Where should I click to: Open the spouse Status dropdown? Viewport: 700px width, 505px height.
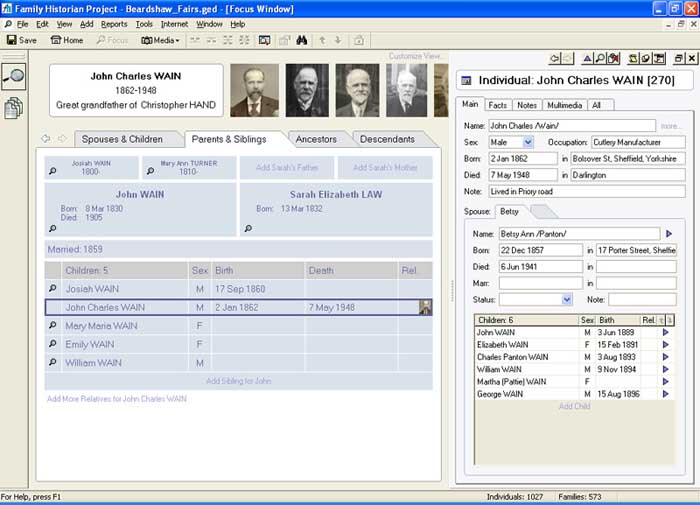coord(567,299)
